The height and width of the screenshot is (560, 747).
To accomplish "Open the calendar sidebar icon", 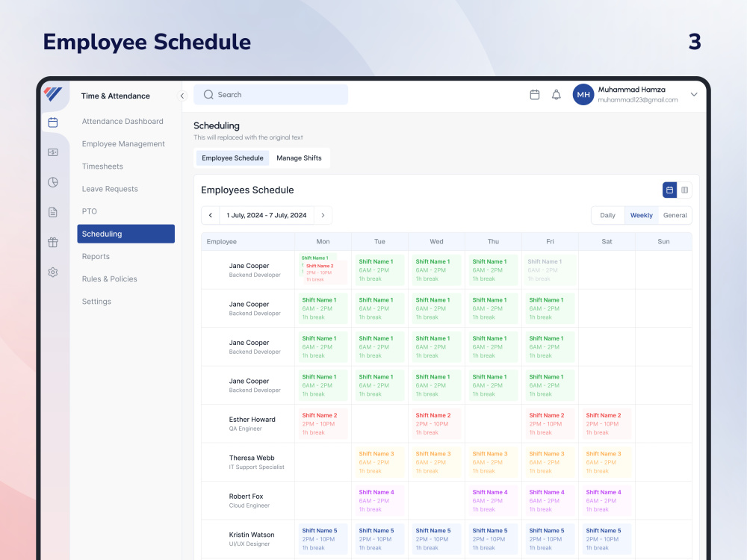I will pos(53,122).
